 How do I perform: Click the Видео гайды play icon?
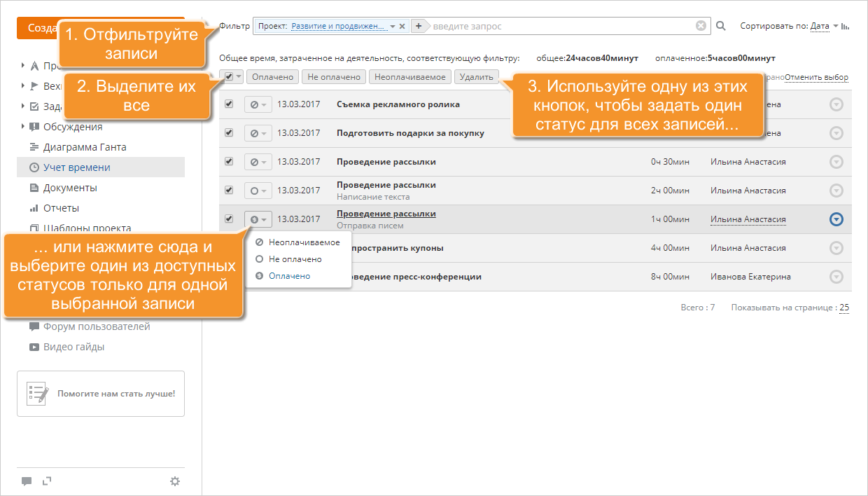coord(34,347)
